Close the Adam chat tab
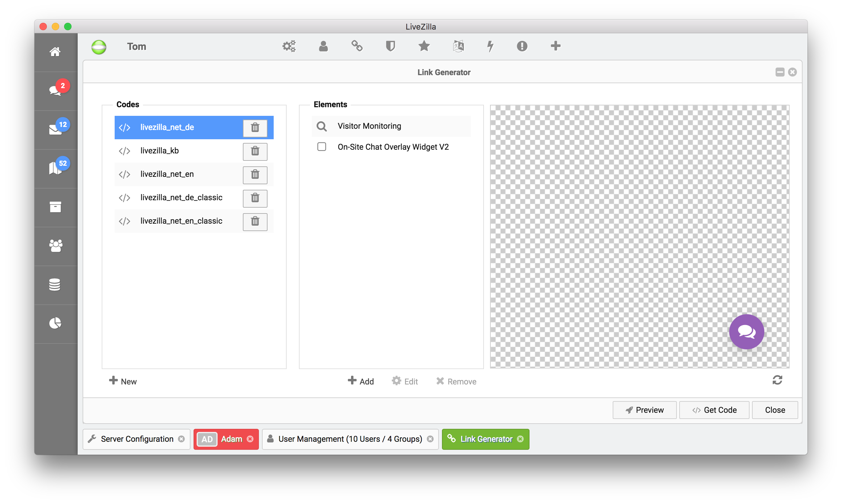 click(250, 439)
